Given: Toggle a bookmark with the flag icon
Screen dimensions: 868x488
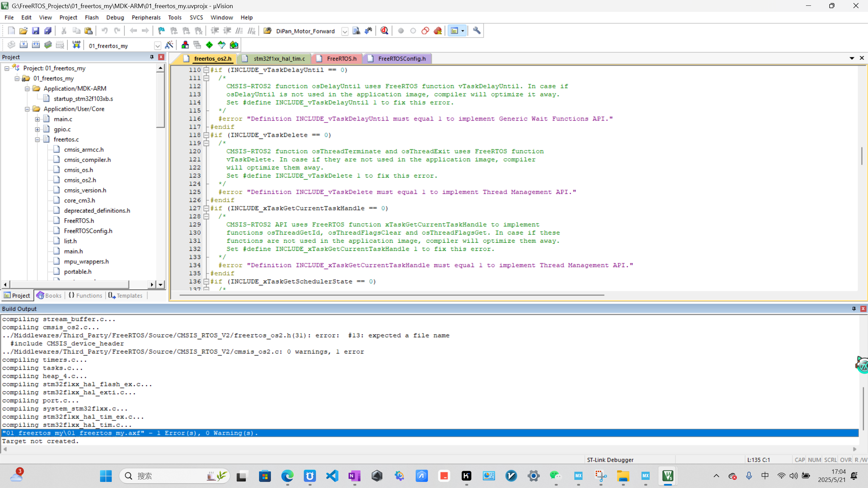Looking at the screenshot, I should tap(161, 31).
